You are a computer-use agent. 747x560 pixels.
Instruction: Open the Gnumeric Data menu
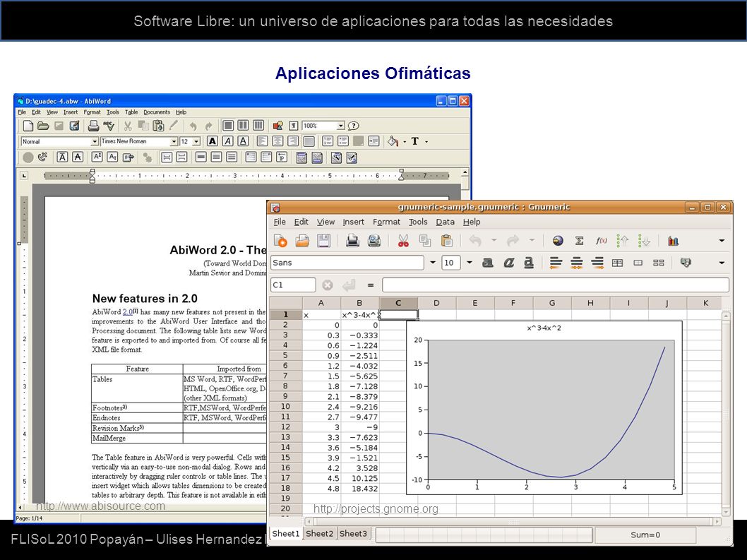click(445, 222)
